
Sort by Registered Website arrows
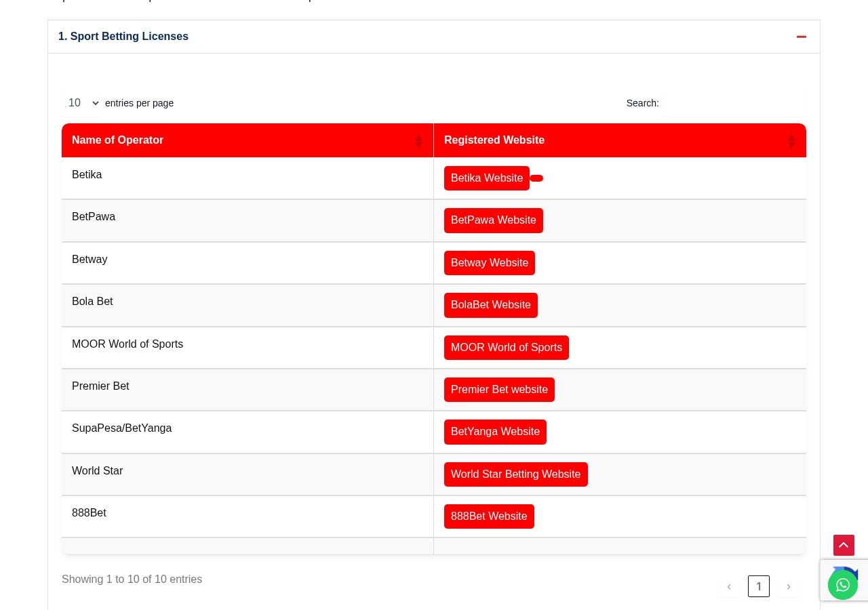(x=791, y=141)
